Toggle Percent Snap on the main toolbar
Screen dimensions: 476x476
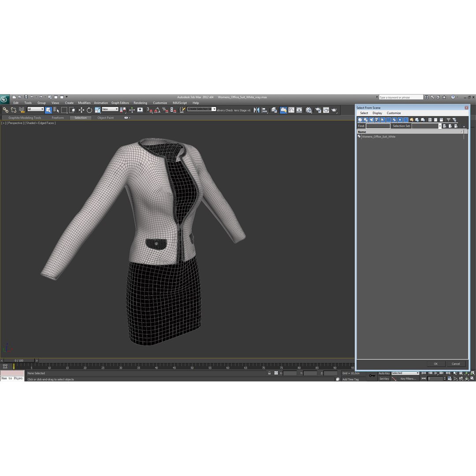click(x=165, y=110)
